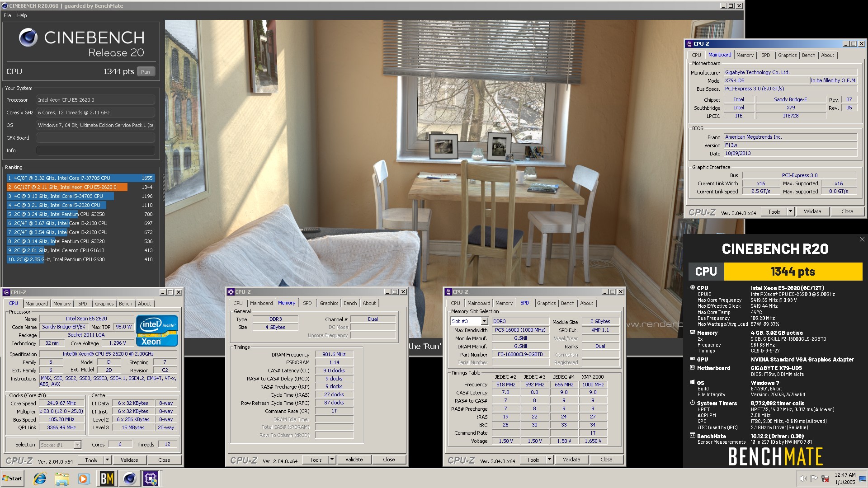Open the Action Center flag tray icon
Viewport: 868px width, 488px height.
pyautogui.click(x=814, y=479)
